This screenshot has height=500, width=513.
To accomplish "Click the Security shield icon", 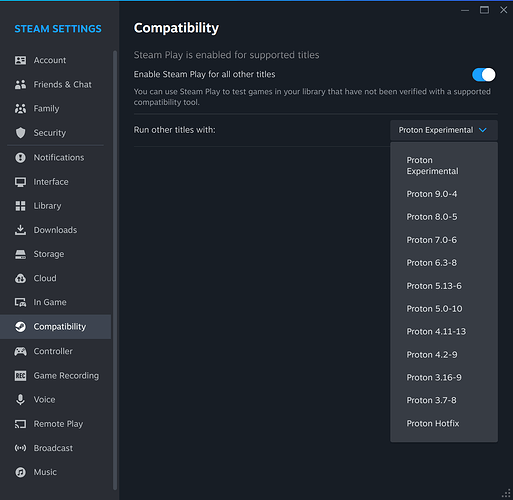I will coord(20,133).
